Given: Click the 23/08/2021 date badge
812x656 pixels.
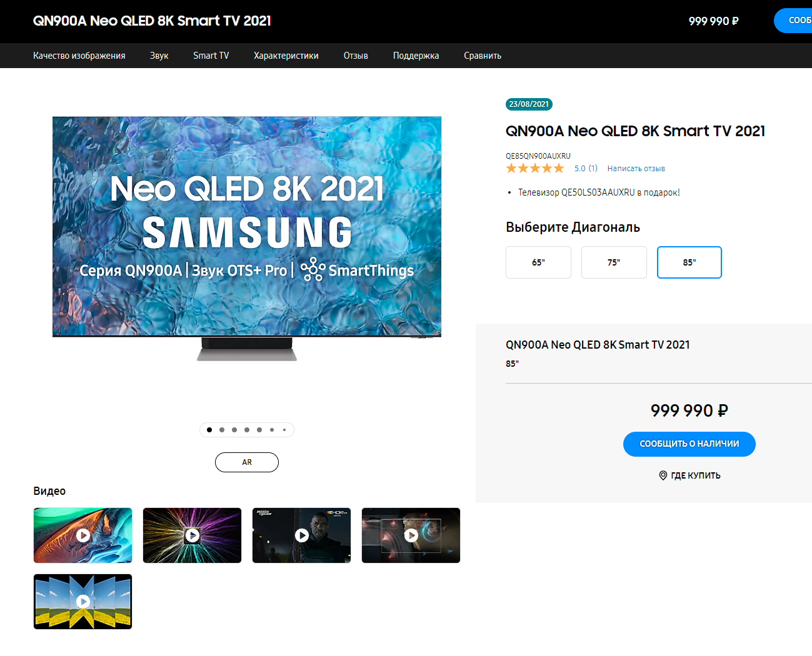Looking at the screenshot, I should (x=529, y=104).
